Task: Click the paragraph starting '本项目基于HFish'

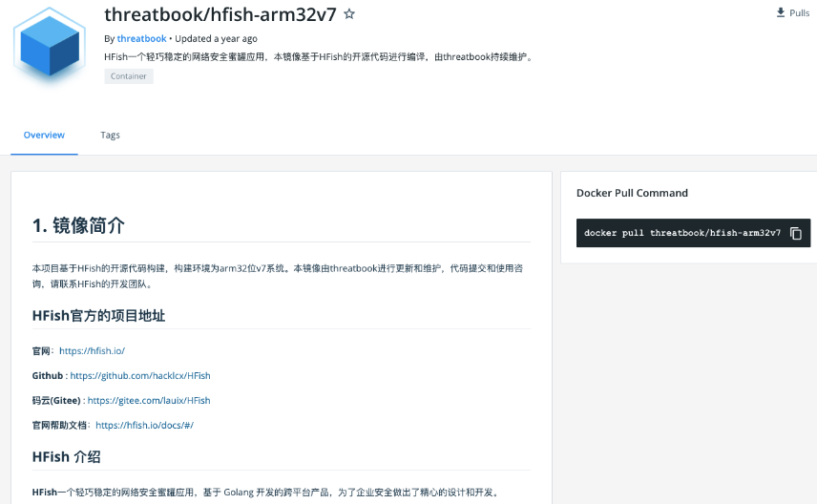Action: pos(278,276)
